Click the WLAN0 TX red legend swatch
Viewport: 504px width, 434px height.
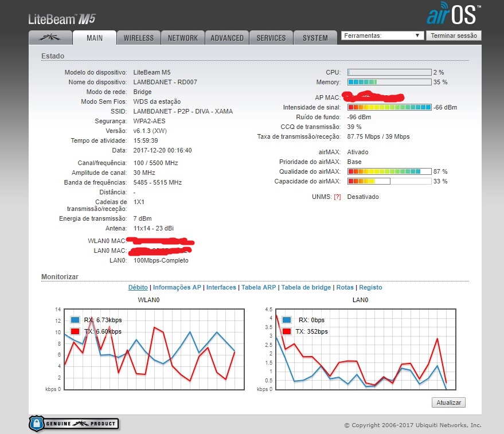point(75,331)
